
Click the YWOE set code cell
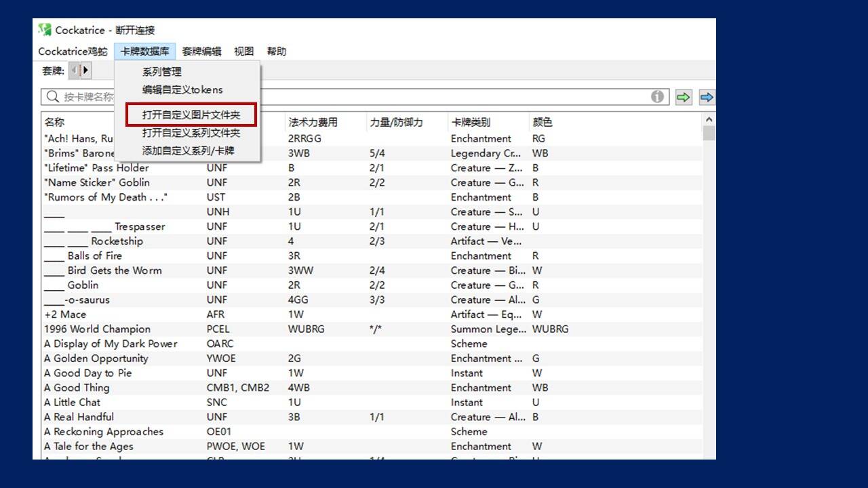(x=221, y=359)
